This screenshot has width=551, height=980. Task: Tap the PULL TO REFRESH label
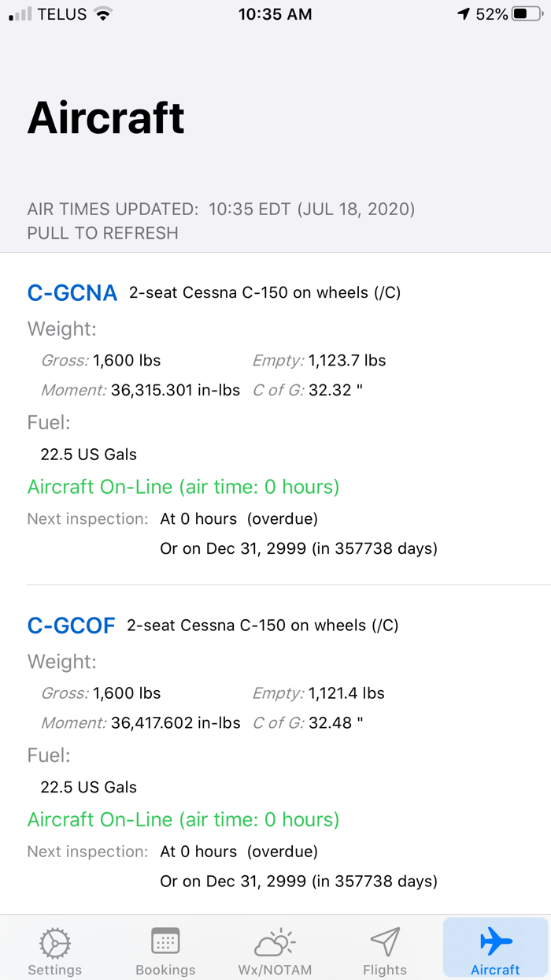pos(102,233)
